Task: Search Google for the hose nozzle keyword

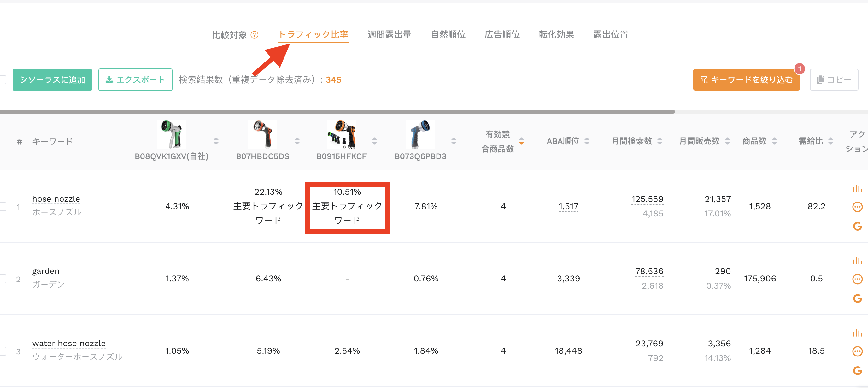Action: coord(857,226)
